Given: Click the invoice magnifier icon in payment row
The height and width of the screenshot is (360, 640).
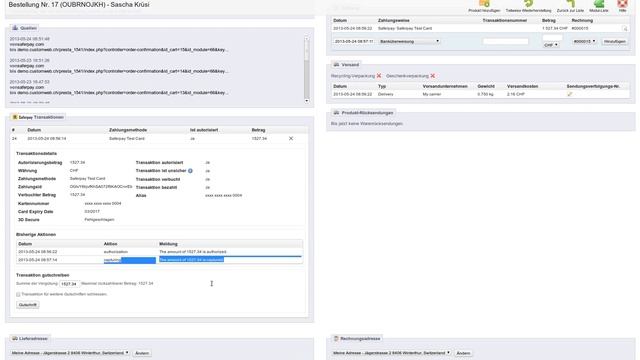Looking at the screenshot, I should pos(625,29).
